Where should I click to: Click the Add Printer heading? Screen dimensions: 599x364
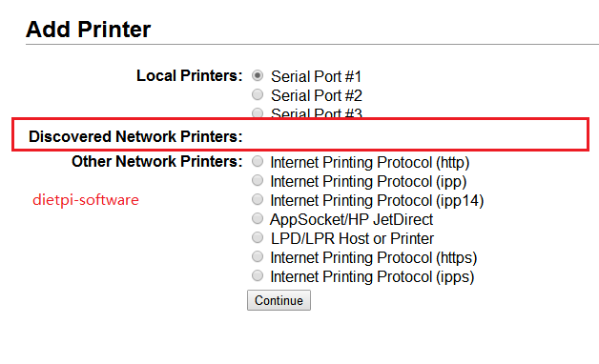point(89,30)
